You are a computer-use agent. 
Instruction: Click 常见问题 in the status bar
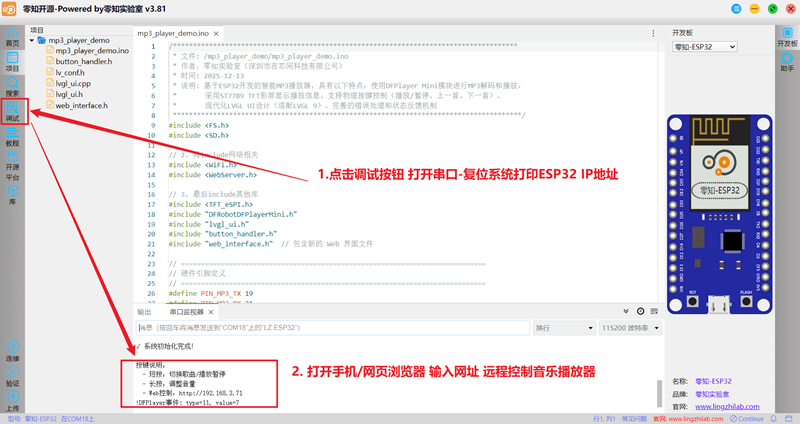pos(634,419)
